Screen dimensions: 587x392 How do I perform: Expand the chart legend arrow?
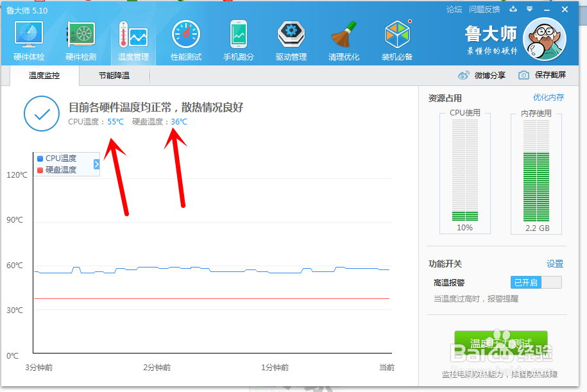(97, 164)
